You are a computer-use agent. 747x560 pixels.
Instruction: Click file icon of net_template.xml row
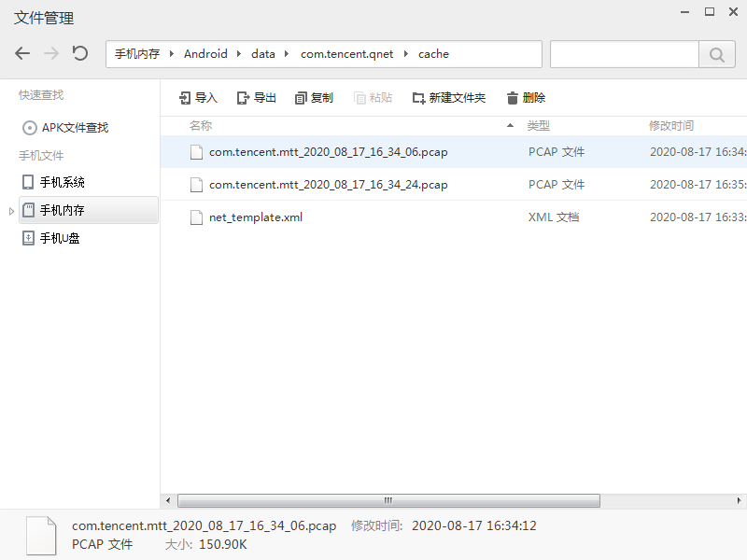pyautogui.click(x=196, y=217)
